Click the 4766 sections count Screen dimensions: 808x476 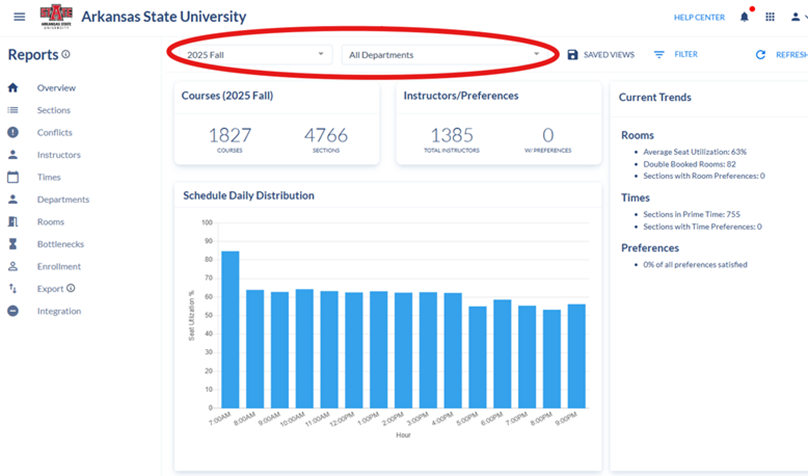click(x=326, y=135)
